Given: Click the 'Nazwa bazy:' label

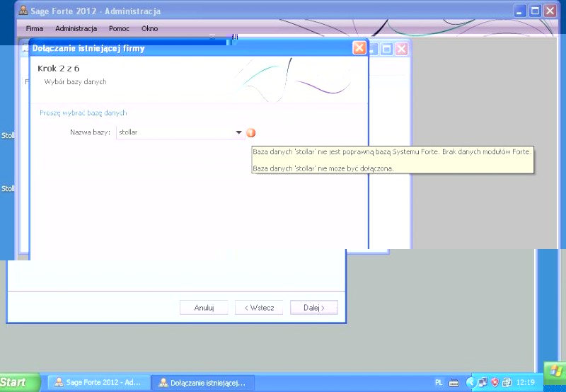Looking at the screenshot, I should [91, 132].
